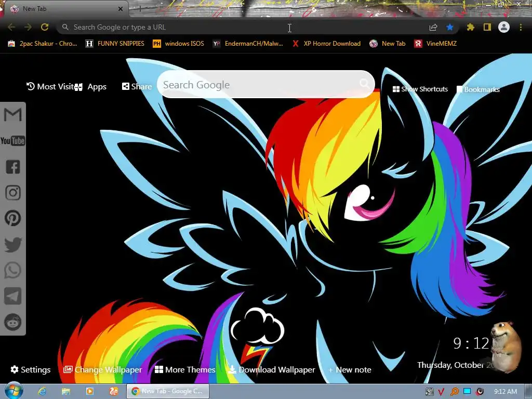Open Twitter from the sidebar

tap(13, 245)
